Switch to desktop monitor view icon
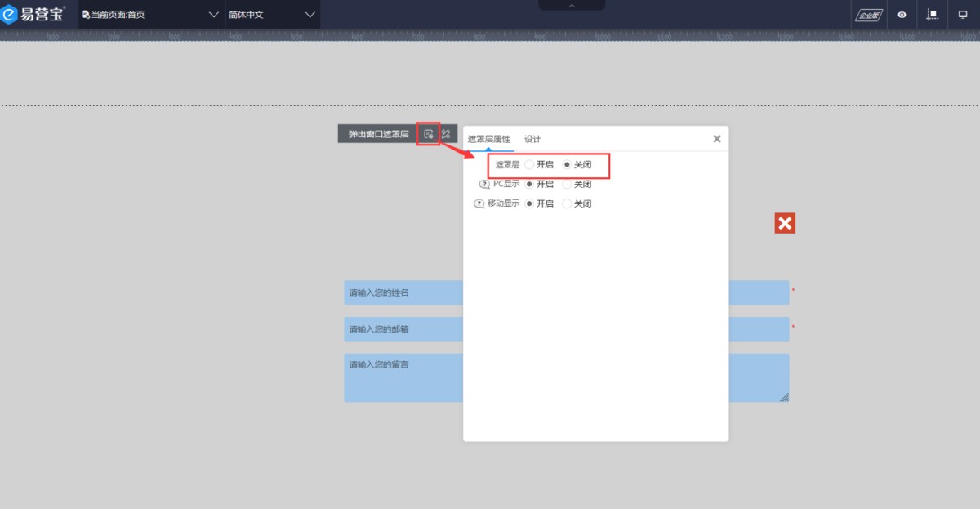The height and width of the screenshot is (509, 980). pos(962,15)
